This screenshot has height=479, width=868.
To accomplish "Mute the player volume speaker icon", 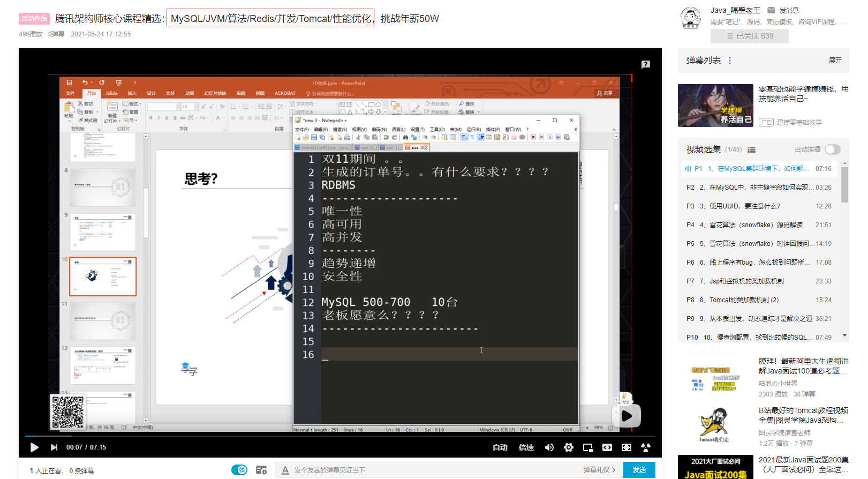I will pyautogui.click(x=549, y=447).
